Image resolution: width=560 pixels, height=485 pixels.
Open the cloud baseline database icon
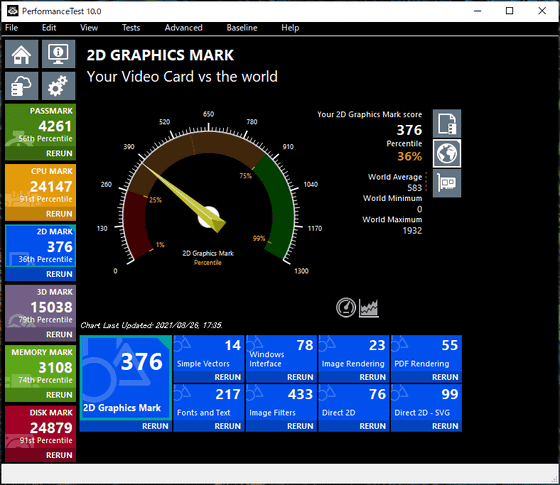point(21,86)
